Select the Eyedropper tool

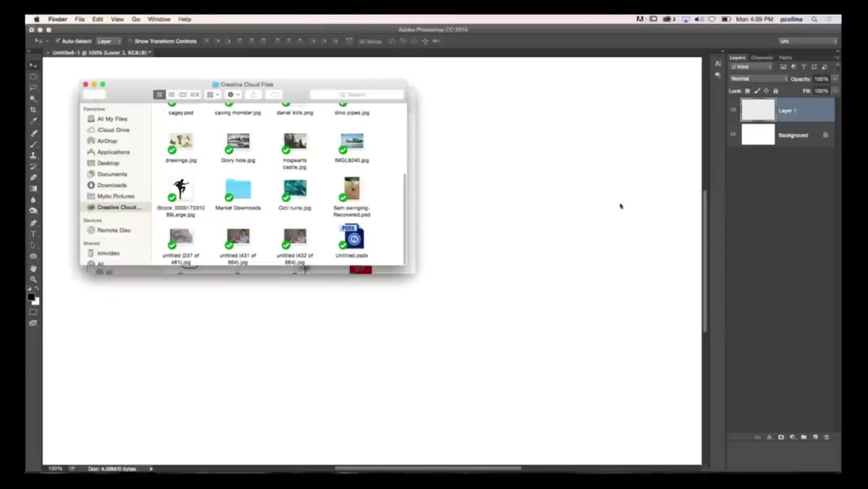33,121
